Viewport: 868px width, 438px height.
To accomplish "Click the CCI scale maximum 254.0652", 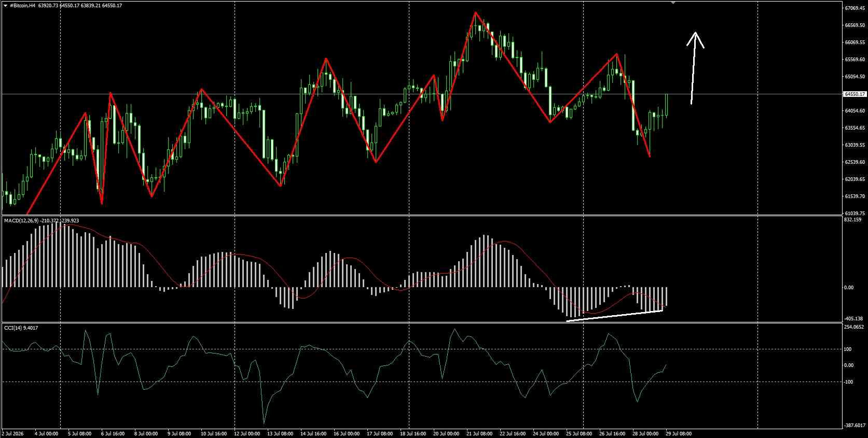I will pyautogui.click(x=854, y=327).
